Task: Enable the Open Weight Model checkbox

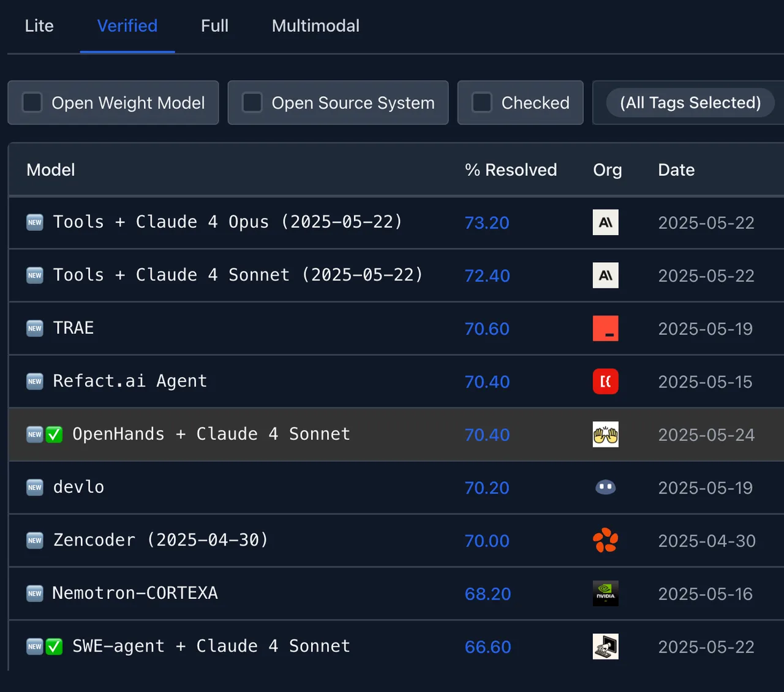Action: (x=32, y=102)
